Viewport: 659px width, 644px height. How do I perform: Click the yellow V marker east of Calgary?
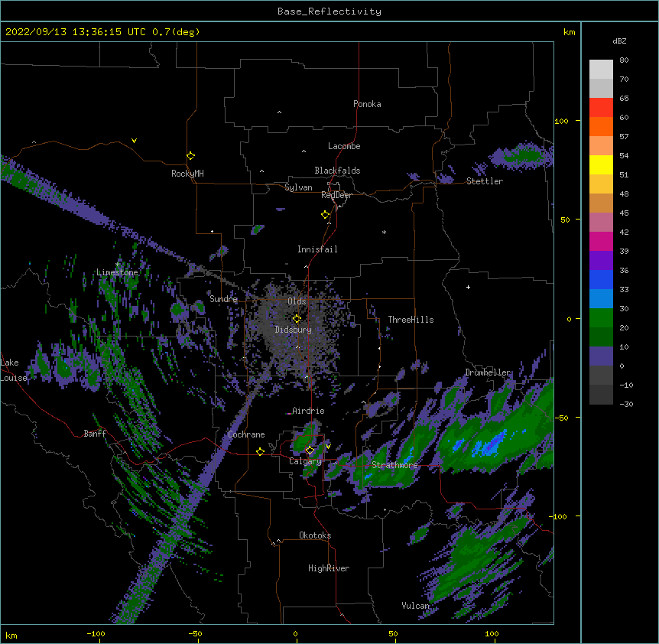pyautogui.click(x=328, y=447)
